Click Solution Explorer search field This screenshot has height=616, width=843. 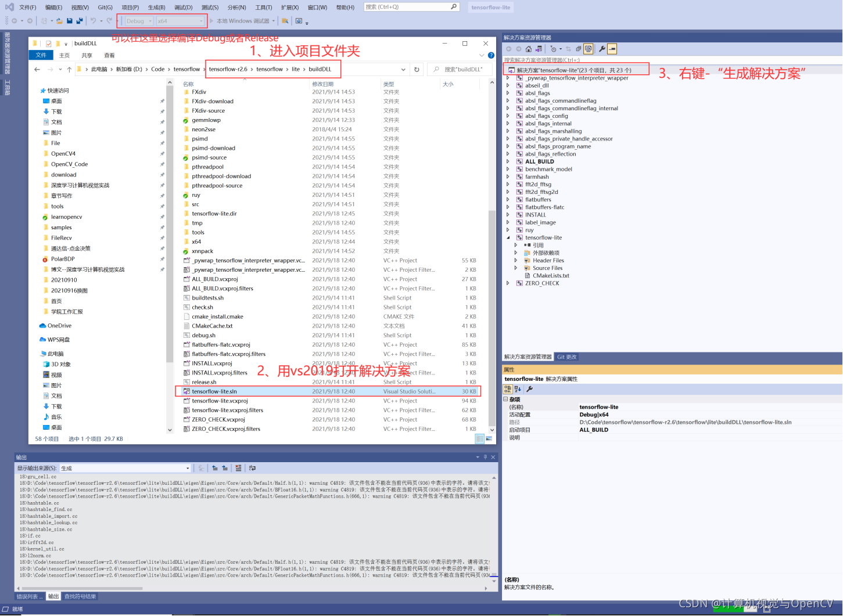pyautogui.click(x=671, y=60)
